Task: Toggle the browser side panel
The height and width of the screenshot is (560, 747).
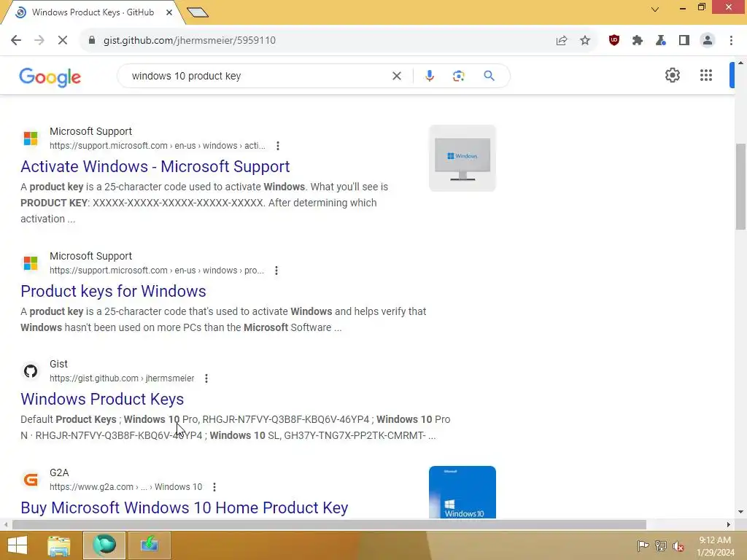Action: click(684, 41)
